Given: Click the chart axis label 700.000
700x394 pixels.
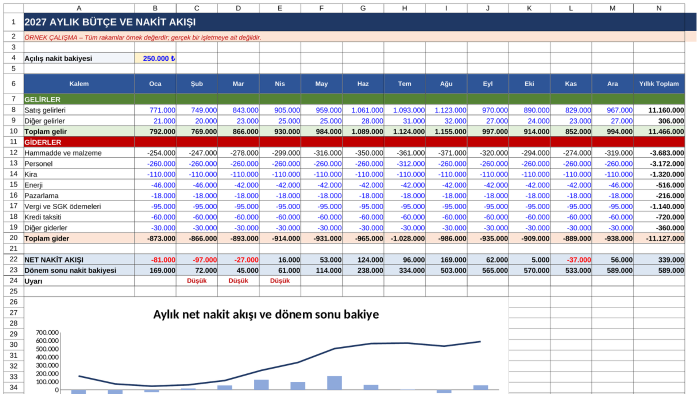Looking at the screenshot, I should [x=47, y=332].
